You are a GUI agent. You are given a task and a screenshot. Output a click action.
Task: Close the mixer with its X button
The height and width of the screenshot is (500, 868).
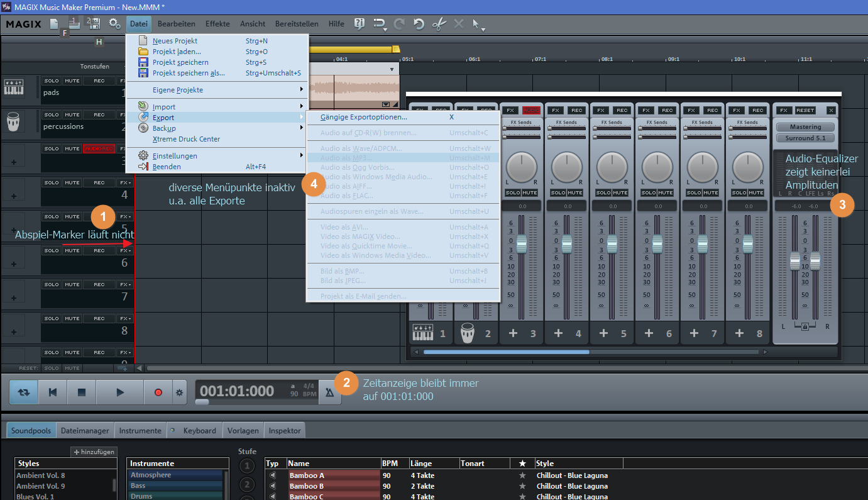tap(831, 110)
